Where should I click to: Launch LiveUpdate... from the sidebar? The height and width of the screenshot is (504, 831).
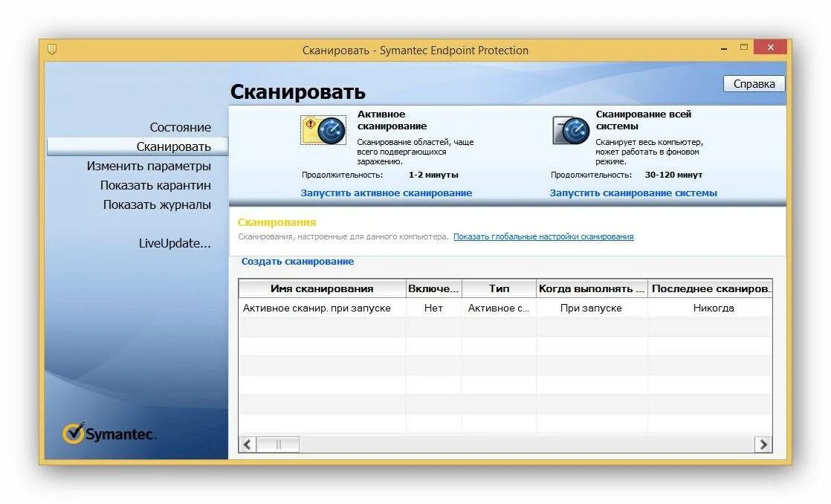[175, 243]
